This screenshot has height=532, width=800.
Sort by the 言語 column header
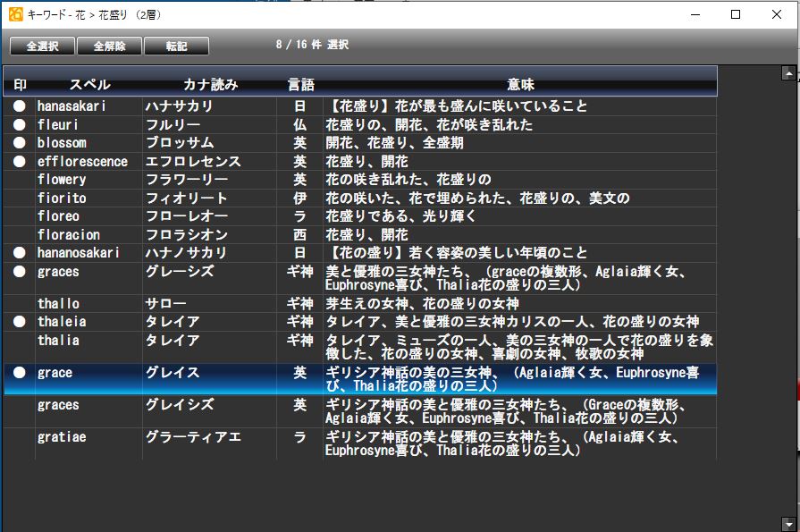tap(300, 85)
